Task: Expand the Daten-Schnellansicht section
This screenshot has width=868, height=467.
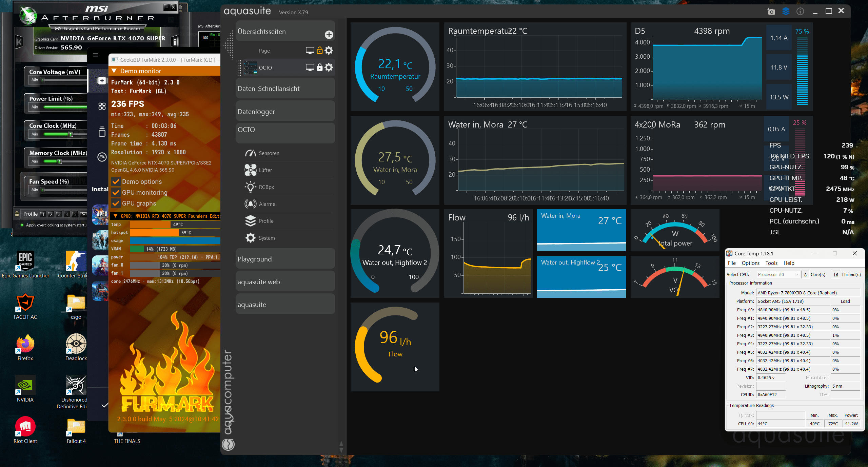Action: (285, 89)
